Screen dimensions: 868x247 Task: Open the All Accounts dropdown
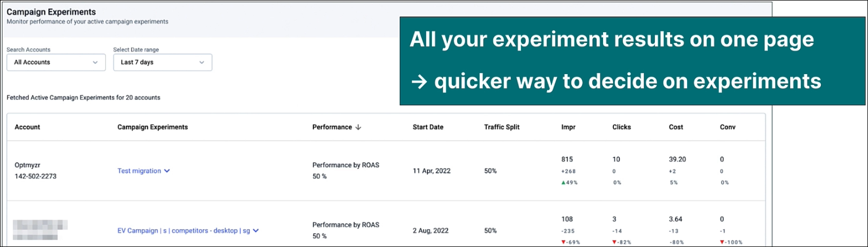56,62
